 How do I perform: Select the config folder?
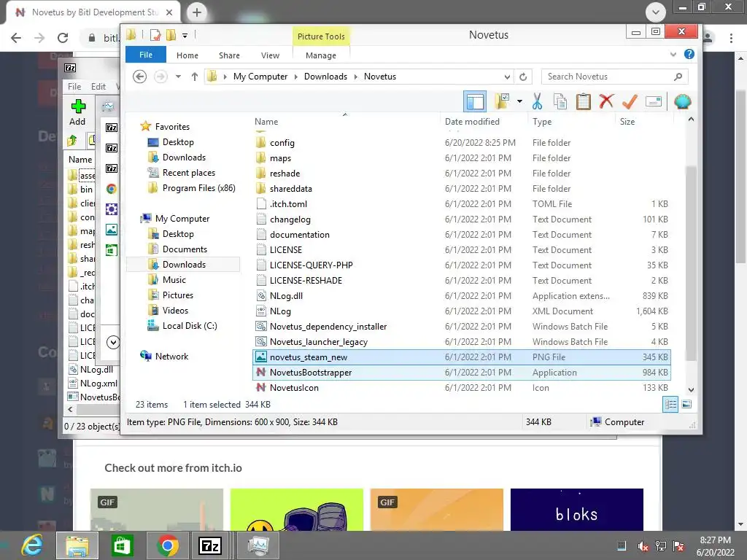(x=462, y=143)
